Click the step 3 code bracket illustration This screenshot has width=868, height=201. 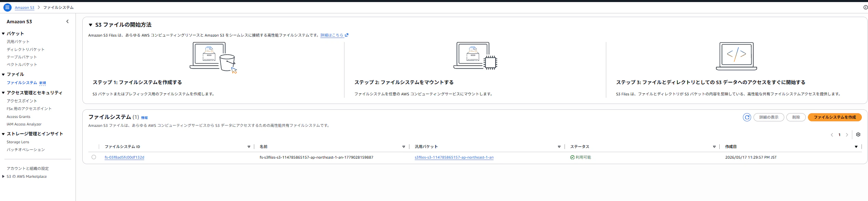(x=736, y=56)
